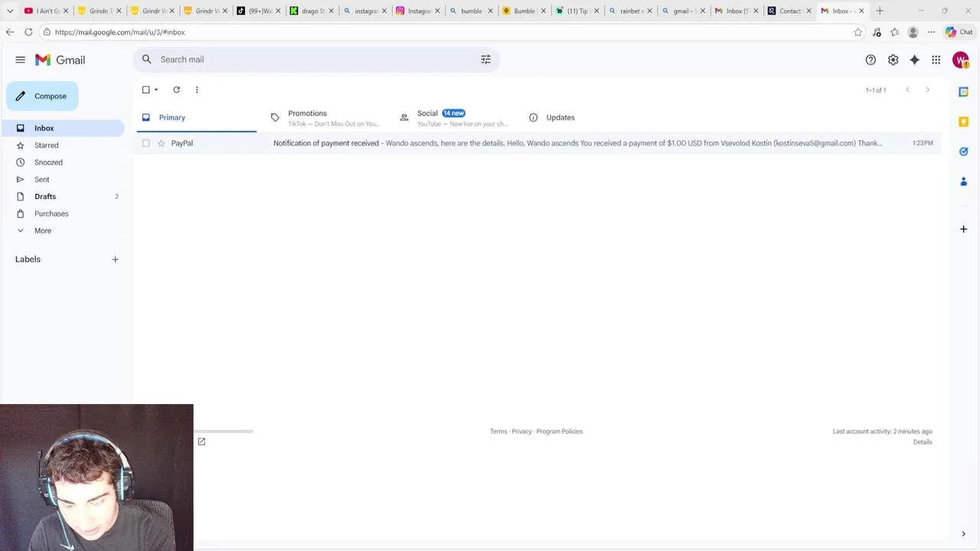
Task: Switch to the Updates tab
Action: (x=583, y=118)
